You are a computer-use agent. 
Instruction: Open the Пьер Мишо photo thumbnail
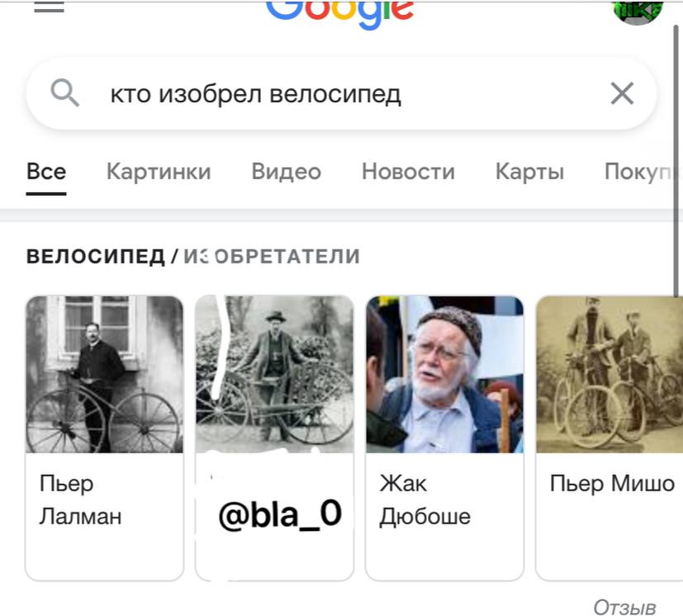(609, 374)
